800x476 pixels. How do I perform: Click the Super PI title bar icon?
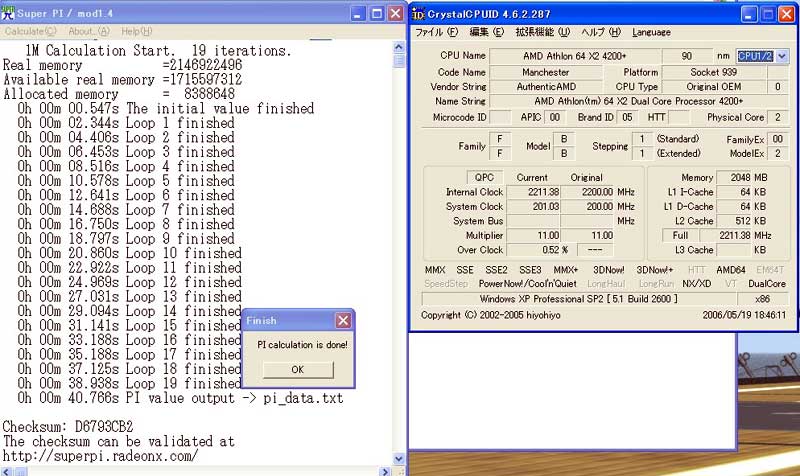click(x=8, y=13)
